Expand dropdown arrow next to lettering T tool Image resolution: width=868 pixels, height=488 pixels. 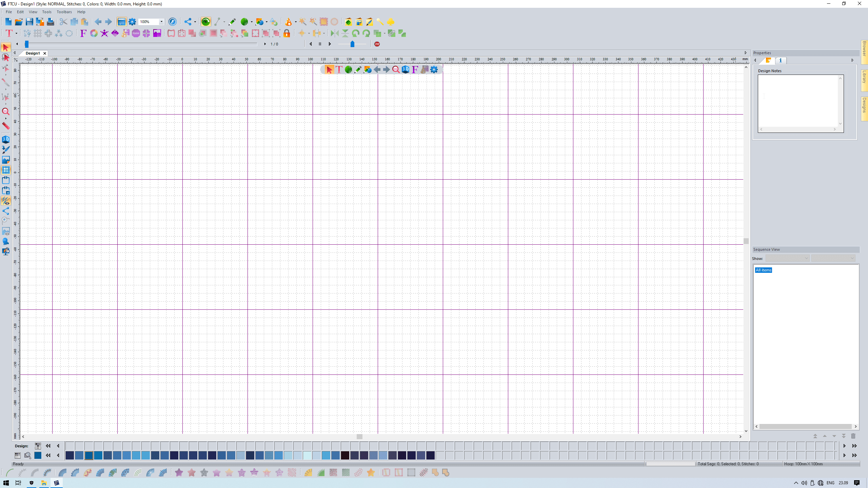click(16, 33)
